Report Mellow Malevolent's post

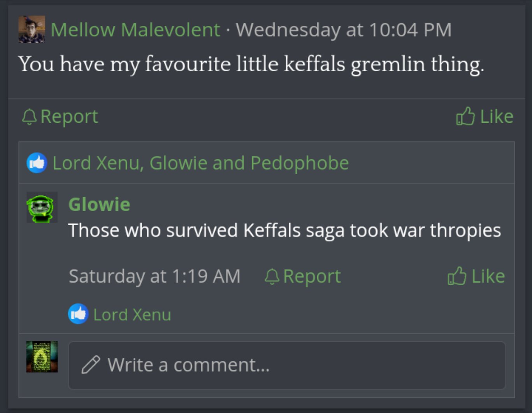pos(69,117)
